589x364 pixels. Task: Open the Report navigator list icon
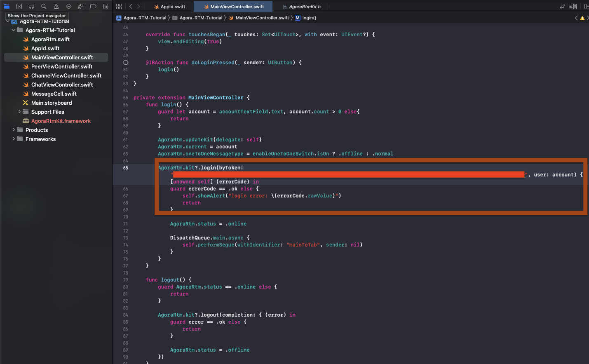tap(106, 6)
